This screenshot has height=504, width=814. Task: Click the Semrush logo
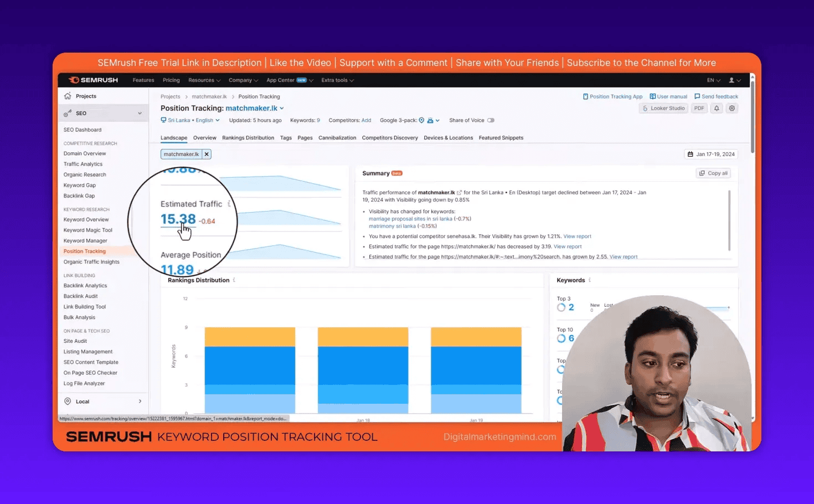pyautogui.click(x=93, y=80)
